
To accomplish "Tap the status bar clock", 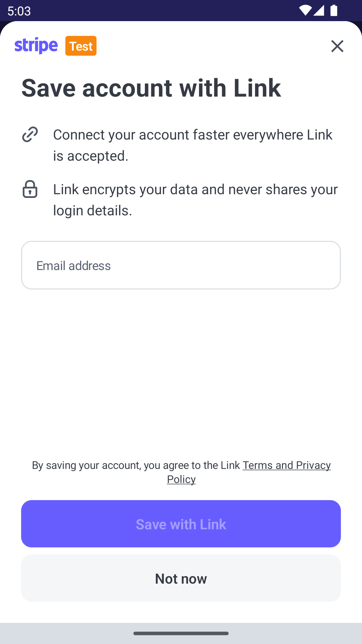I will coord(19,11).
